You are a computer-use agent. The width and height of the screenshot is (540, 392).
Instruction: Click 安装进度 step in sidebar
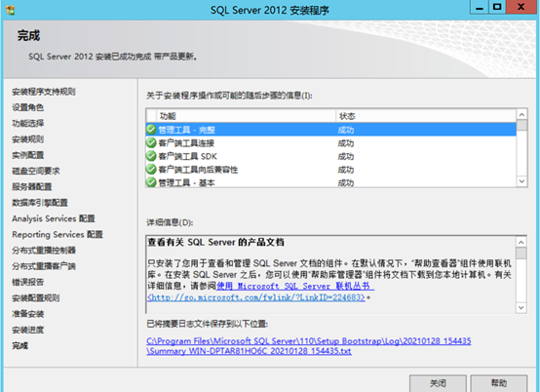[x=28, y=330]
